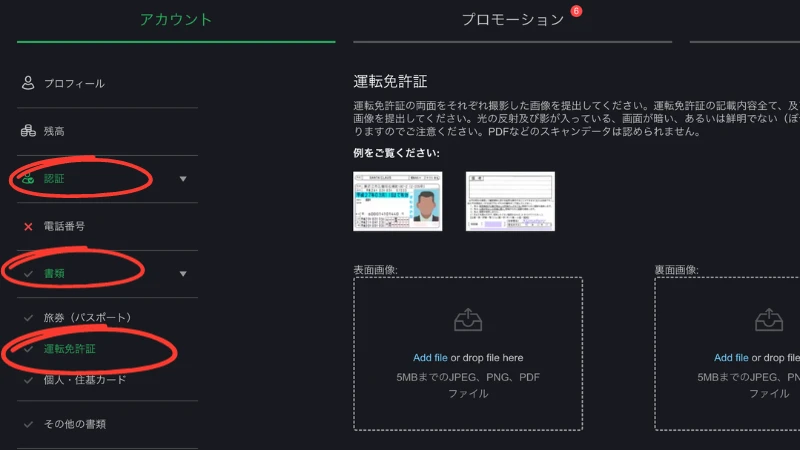The height and width of the screenshot is (450, 800).
Task: Select 運転免許証 in the sidebar
Action: click(69, 348)
